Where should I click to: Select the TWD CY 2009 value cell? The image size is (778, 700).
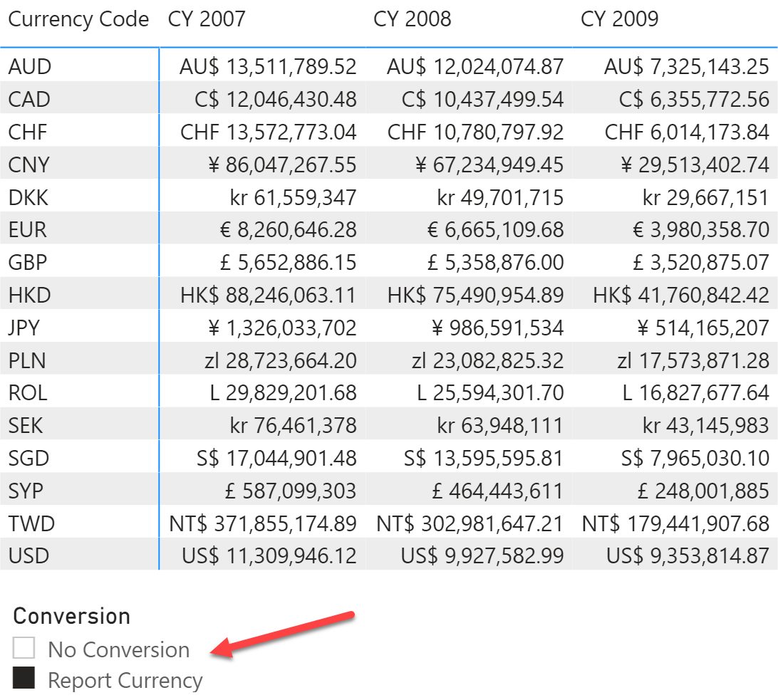click(675, 523)
